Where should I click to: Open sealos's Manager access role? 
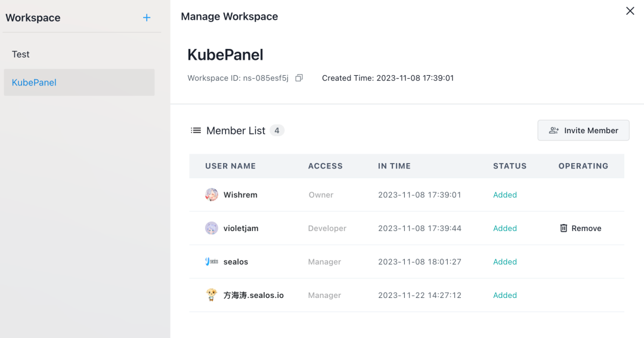324,262
